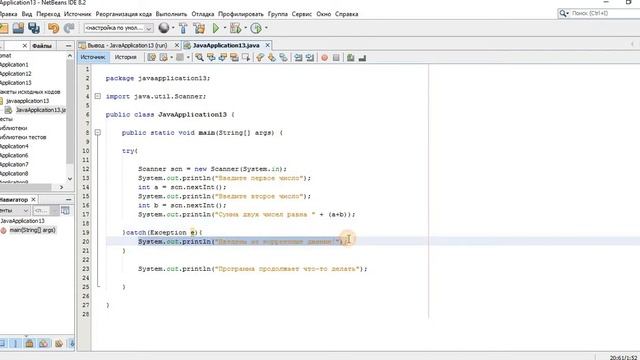
Task: Select main(String[] args) in Navigator
Action: tap(32, 230)
